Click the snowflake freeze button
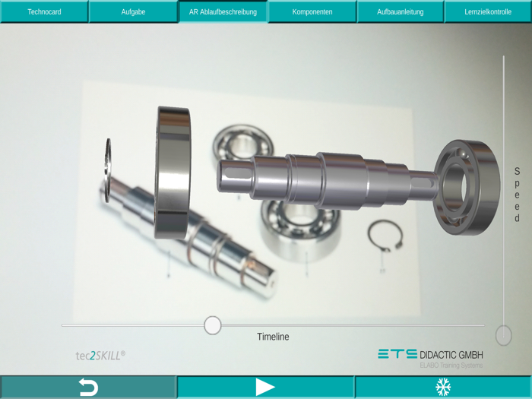Viewport: 532px width, 399px height. [x=443, y=387]
